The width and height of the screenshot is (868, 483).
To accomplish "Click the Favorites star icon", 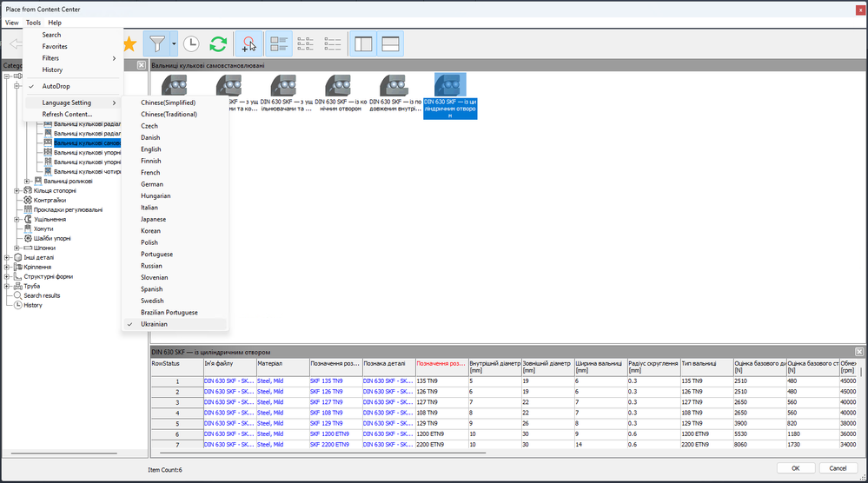I will [x=130, y=43].
